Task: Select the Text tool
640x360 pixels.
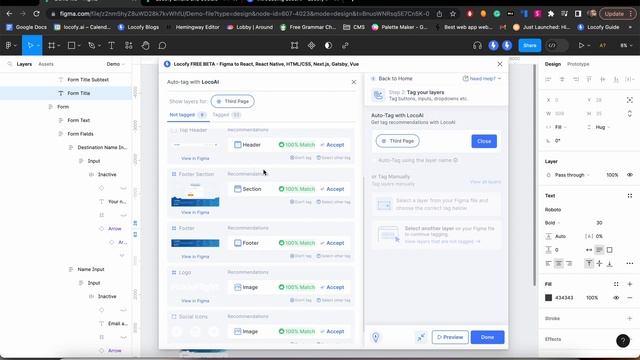Action: (111, 46)
